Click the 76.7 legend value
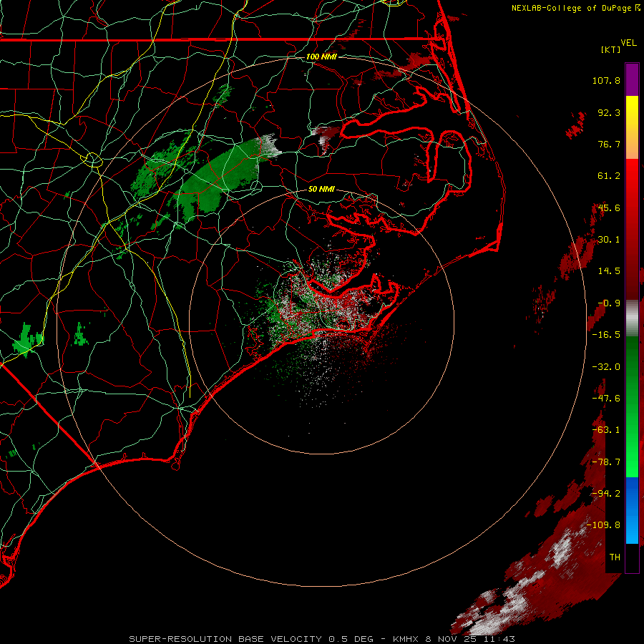The height and width of the screenshot is (644, 644). (x=609, y=144)
